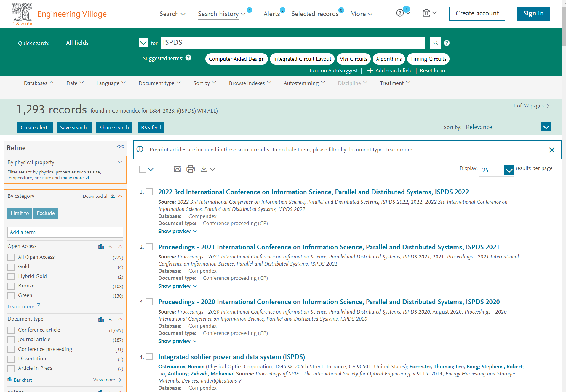Open Databases filter tab
Screen dimensions: 566x392
point(39,83)
